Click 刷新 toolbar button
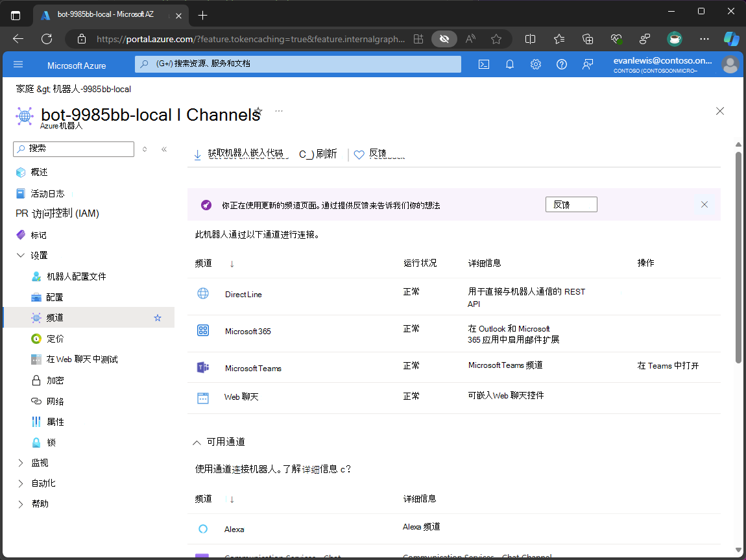The width and height of the screenshot is (746, 560). coord(318,154)
